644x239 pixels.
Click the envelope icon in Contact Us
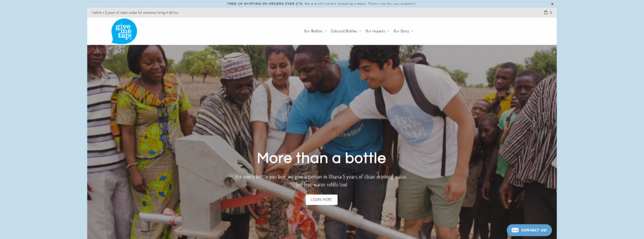[515, 230]
